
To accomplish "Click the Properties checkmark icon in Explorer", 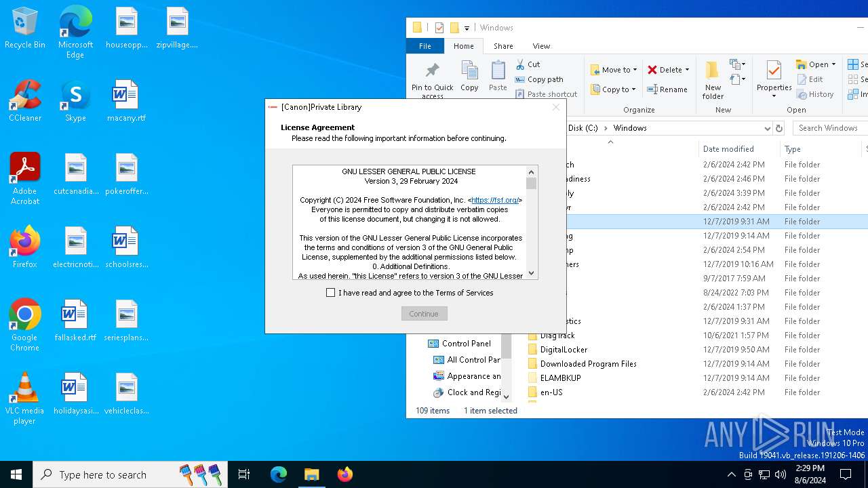I will pyautogui.click(x=774, y=70).
